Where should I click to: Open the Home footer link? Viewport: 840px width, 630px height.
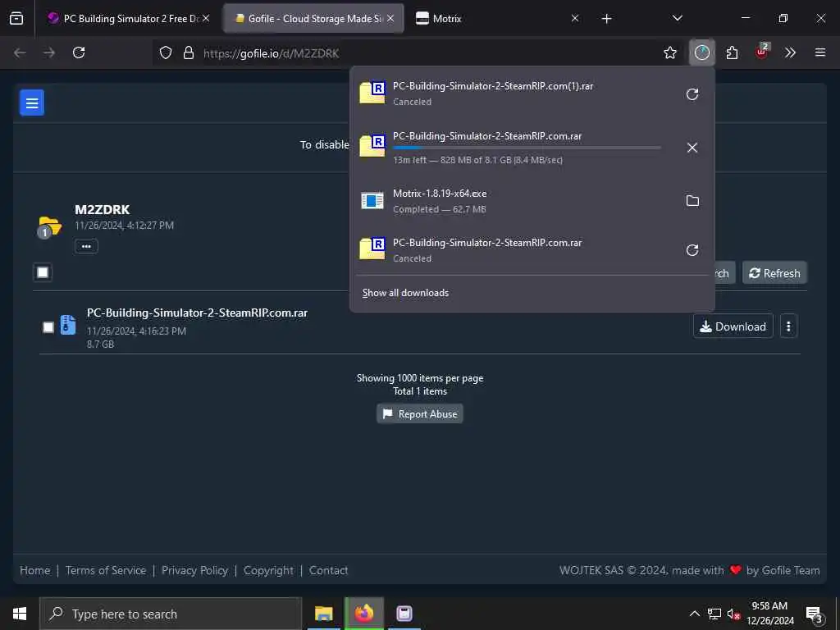(x=34, y=570)
